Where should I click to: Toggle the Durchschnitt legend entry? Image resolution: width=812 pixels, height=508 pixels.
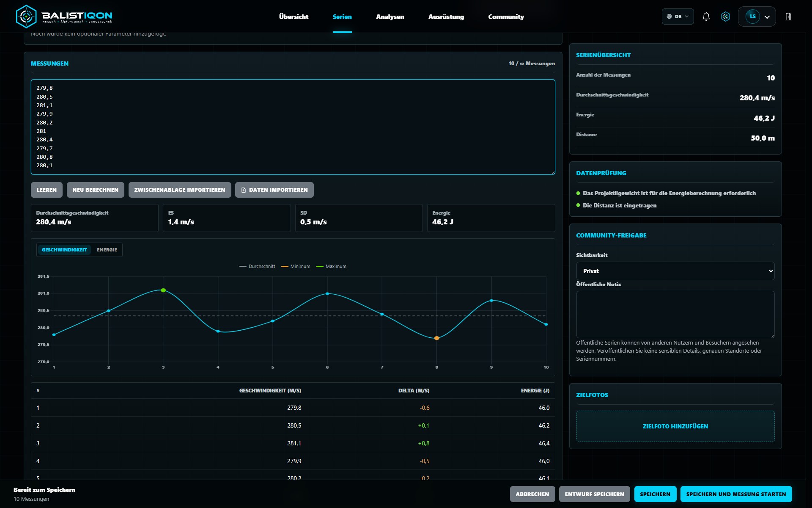pos(257,266)
